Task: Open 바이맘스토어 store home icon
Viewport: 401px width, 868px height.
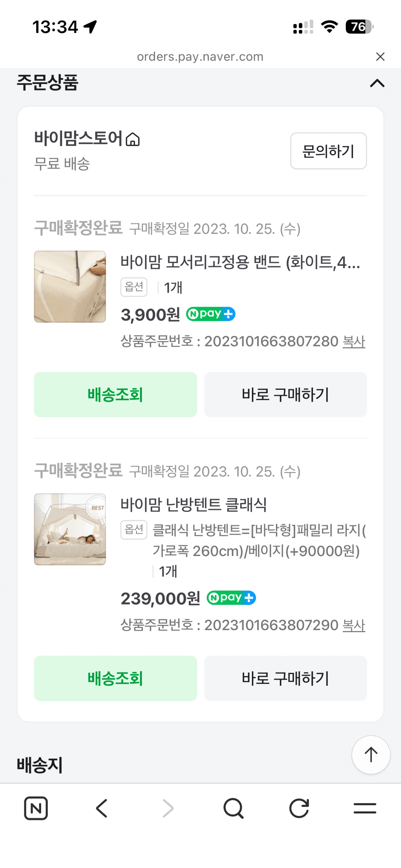Action: pyautogui.click(x=132, y=139)
